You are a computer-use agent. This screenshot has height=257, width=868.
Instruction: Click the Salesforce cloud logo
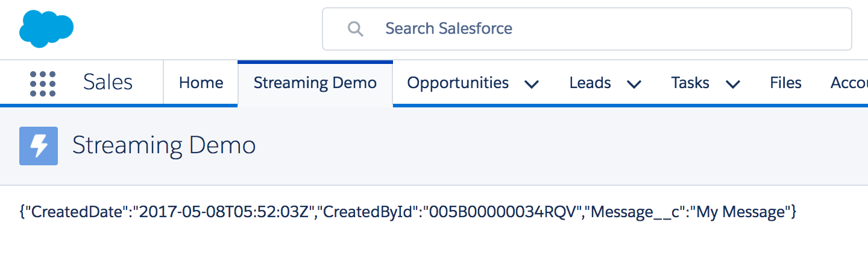point(46,28)
